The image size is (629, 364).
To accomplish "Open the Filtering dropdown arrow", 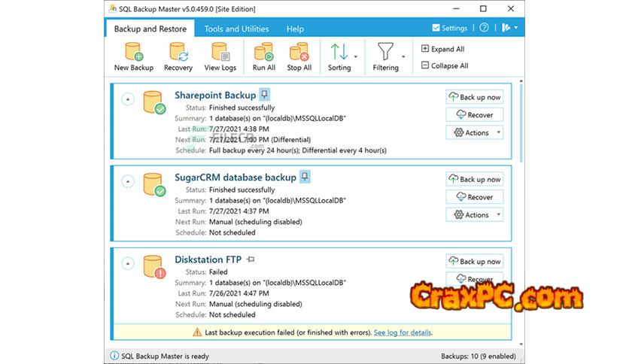I will 403,56.
